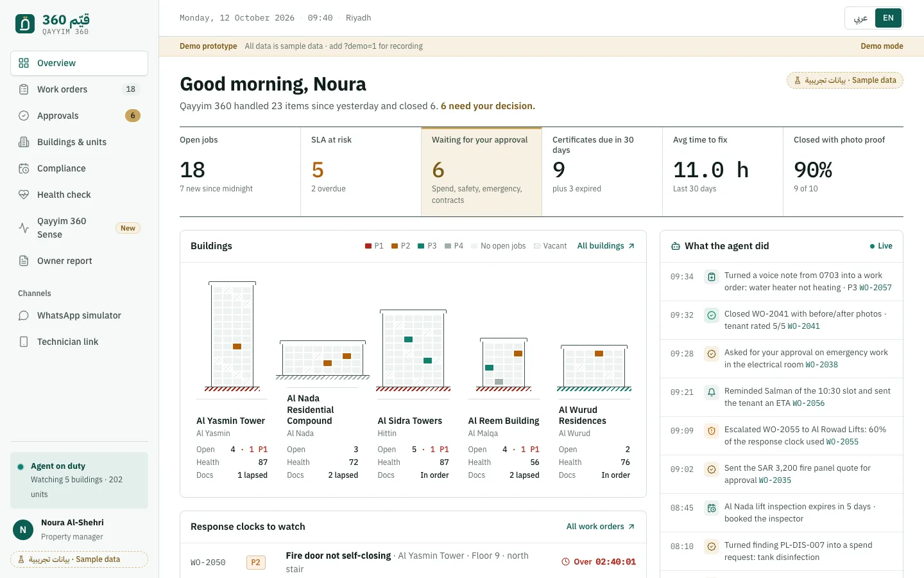Go to Buildings & units

pyautogui.click(x=80, y=142)
